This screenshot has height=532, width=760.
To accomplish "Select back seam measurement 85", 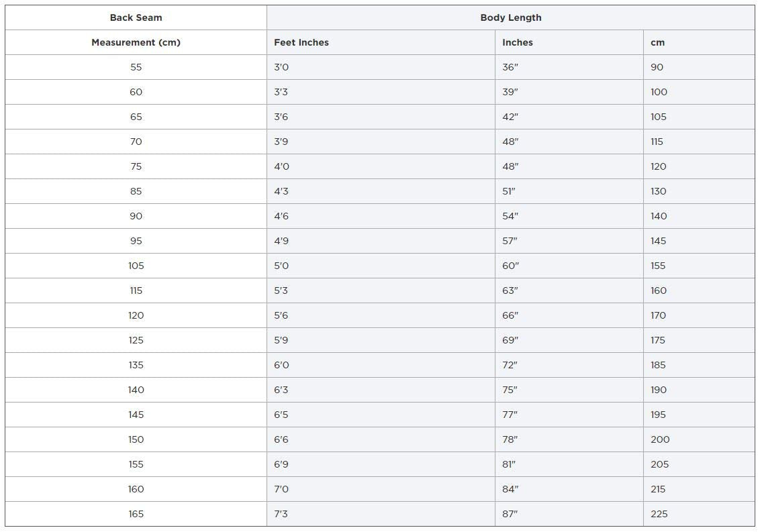I will pyautogui.click(x=136, y=191).
